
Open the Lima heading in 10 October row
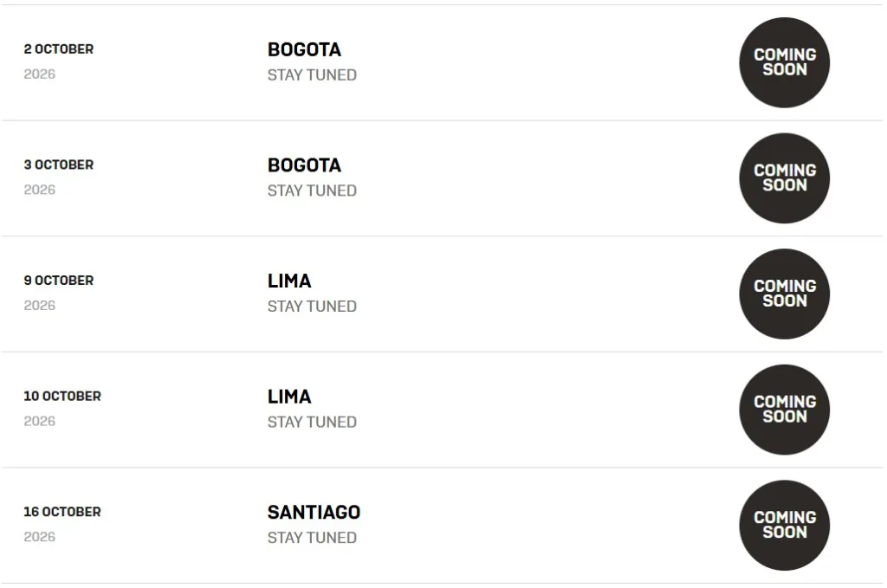pos(289,397)
